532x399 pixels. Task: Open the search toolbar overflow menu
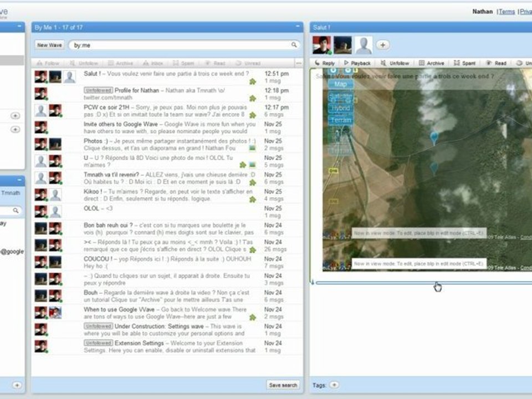click(299, 63)
